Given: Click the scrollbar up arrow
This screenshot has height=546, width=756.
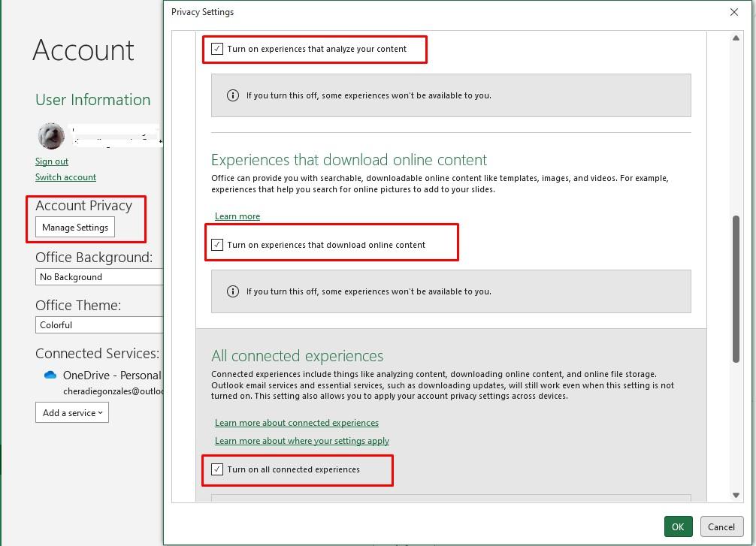Looking at the screenshot, I should pyautogui.click(x=736, y=38).
